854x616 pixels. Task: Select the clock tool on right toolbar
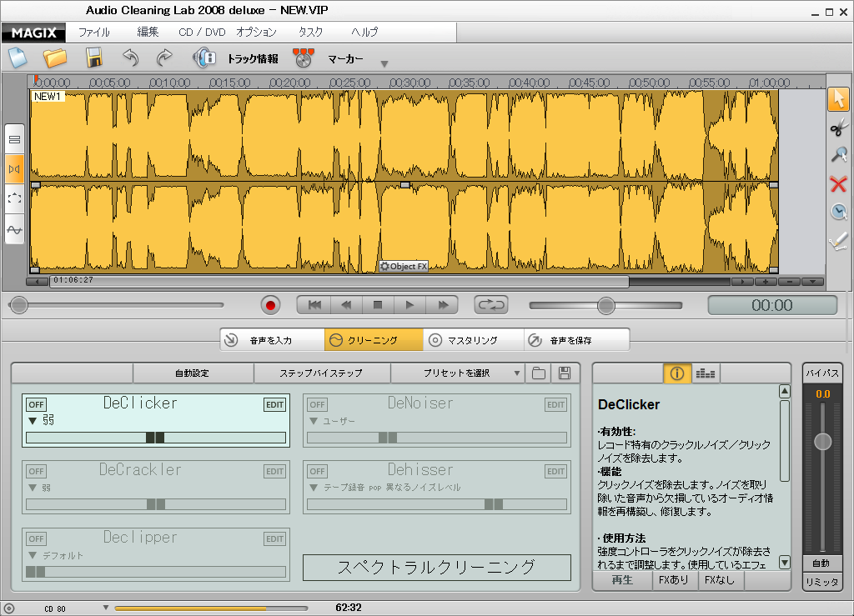[x=839, y=212]
